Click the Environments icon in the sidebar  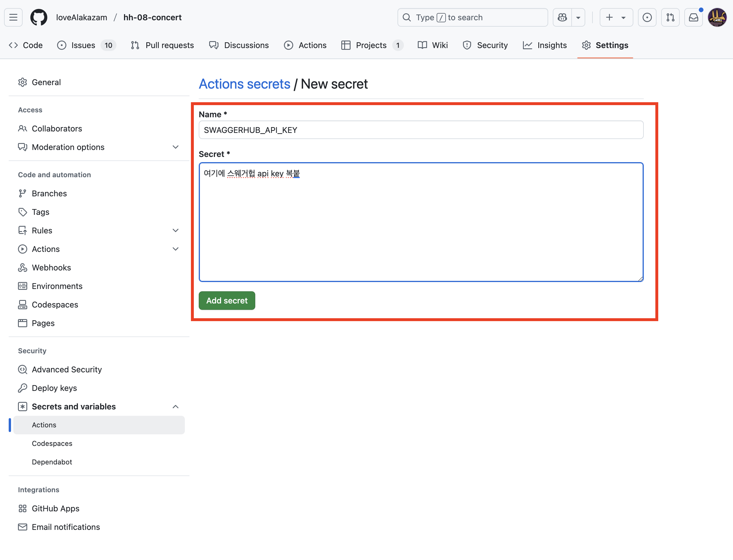23,286
